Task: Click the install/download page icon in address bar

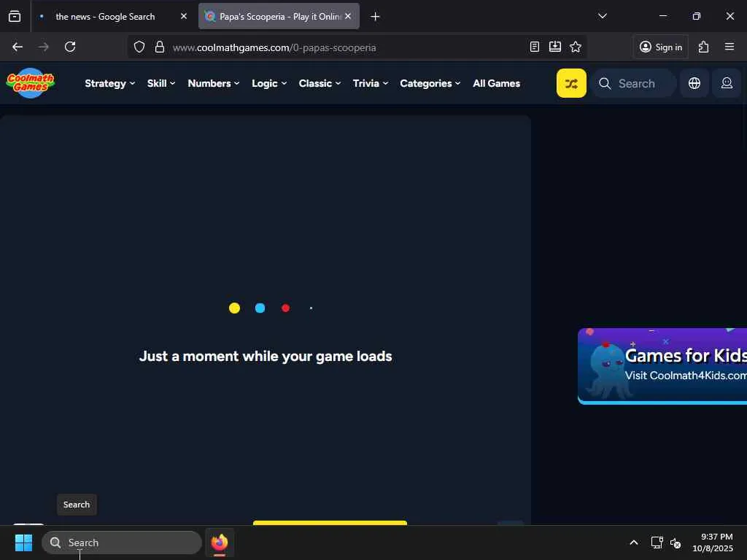Action: point(555,47)
